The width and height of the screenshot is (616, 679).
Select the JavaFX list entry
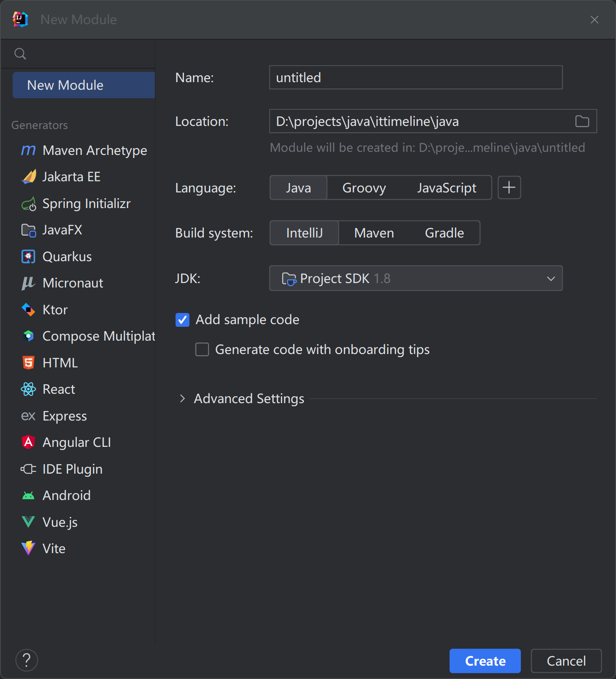coord(84,230)
